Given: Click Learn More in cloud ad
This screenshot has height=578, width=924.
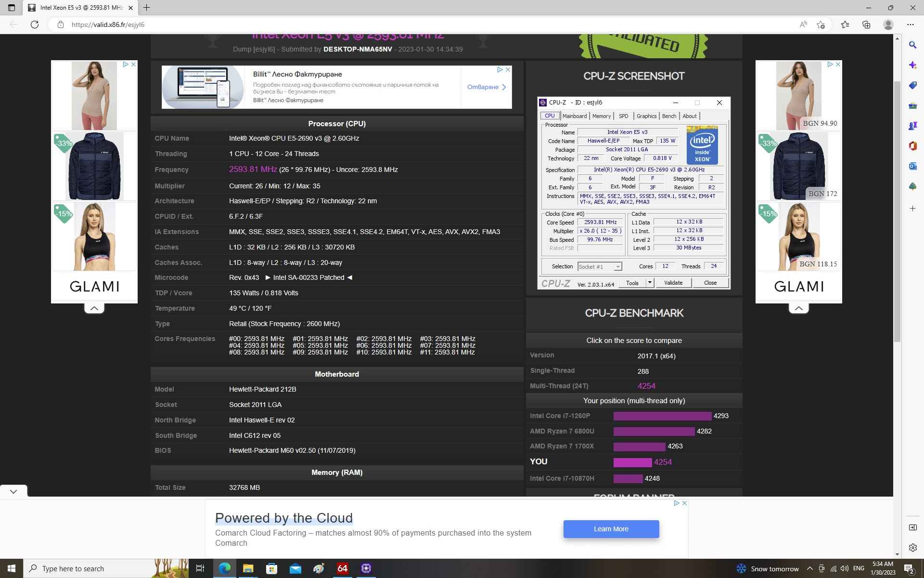Looking at the screenshot, I should coord(611,529).
